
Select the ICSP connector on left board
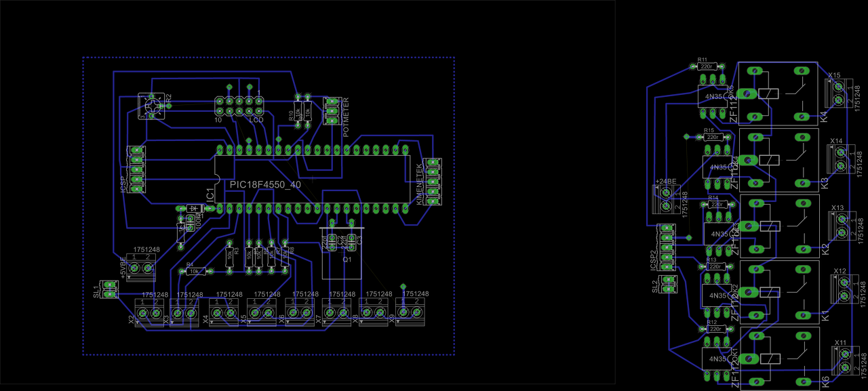click(x=136, y=169)
